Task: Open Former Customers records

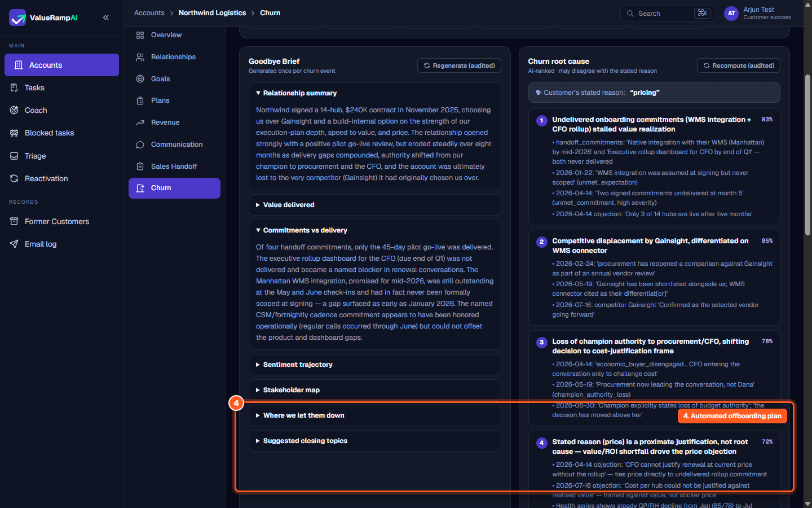Action: tap(61, 221)
